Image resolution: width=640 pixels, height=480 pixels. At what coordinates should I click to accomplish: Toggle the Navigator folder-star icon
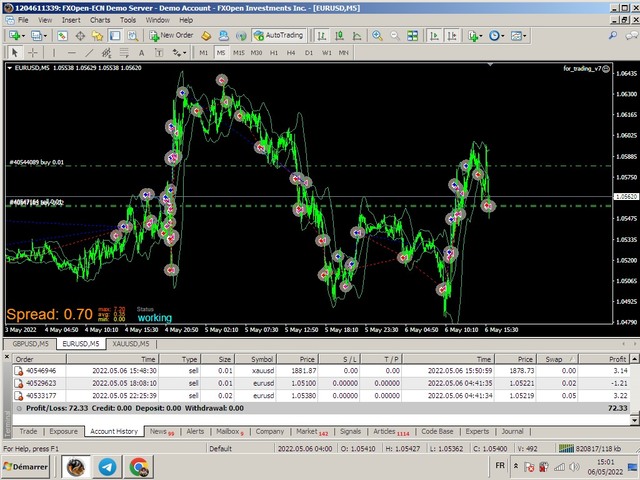tap(97, 36)
